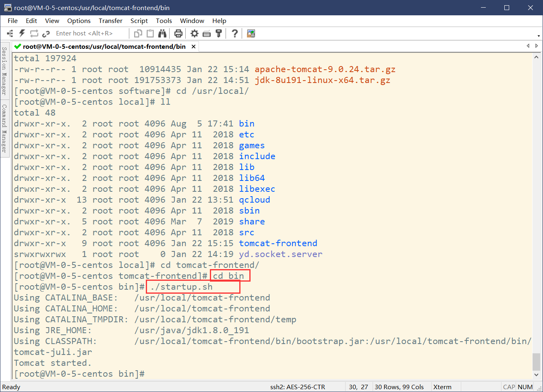This screenshot has height=392, width=543.
Task: Open the Session Manager toolbar icon
Action: [x=10, y=33]
